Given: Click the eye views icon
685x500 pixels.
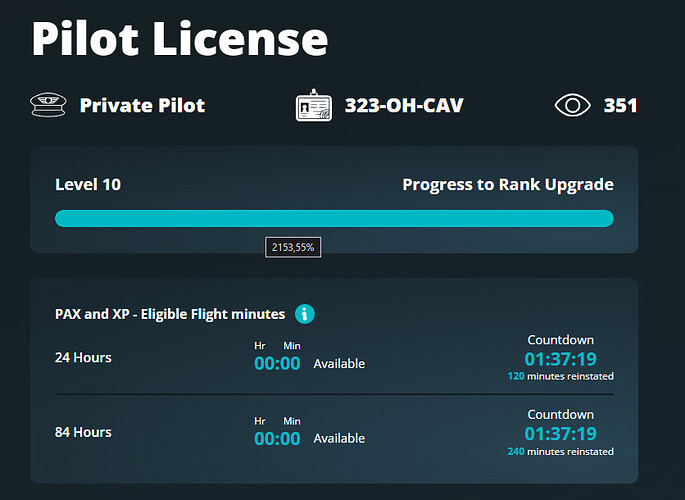Looking at the screenshot, I should [x=573, y=105].
